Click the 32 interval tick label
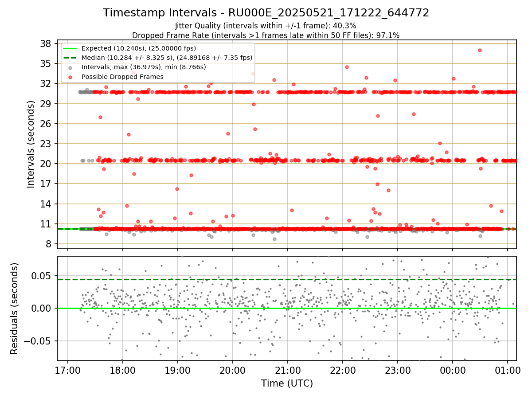 pos(46,83)
